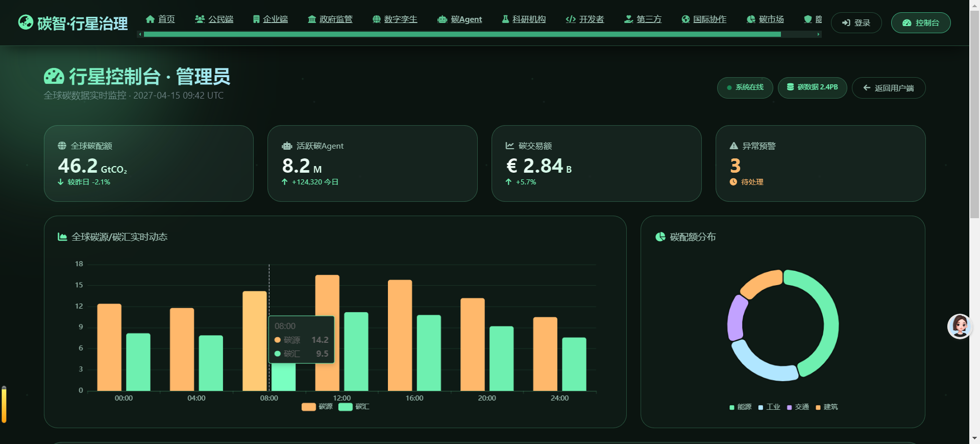Screen dimensions: 980x444
Task: Toggle 能源 in the donut chart legend
Action: (x=741, y=407)
